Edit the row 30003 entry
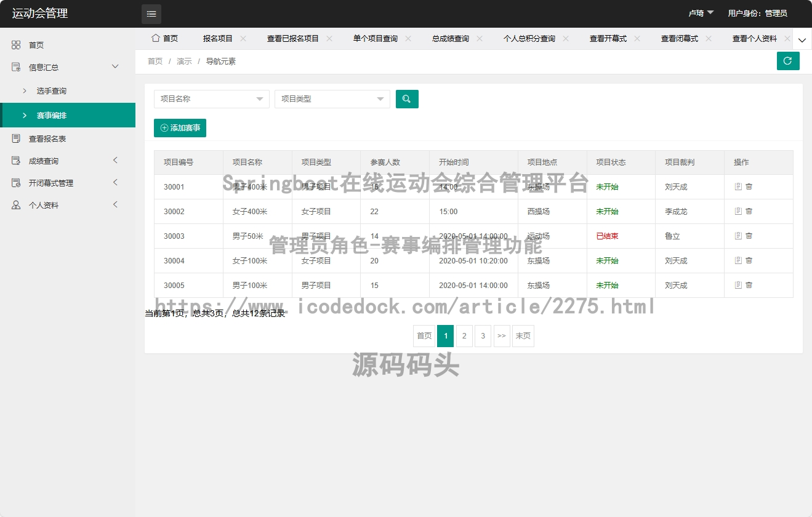 click(x=738, y=236)
